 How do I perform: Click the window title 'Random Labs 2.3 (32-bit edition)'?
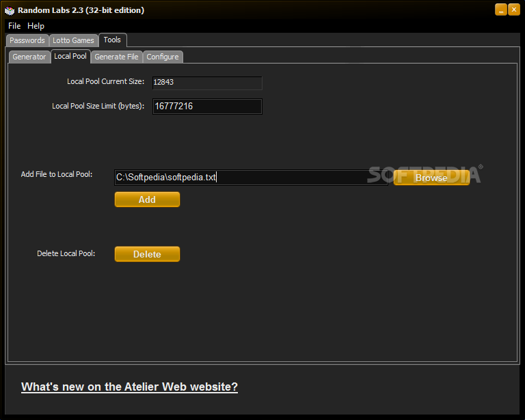pos(81,10)
